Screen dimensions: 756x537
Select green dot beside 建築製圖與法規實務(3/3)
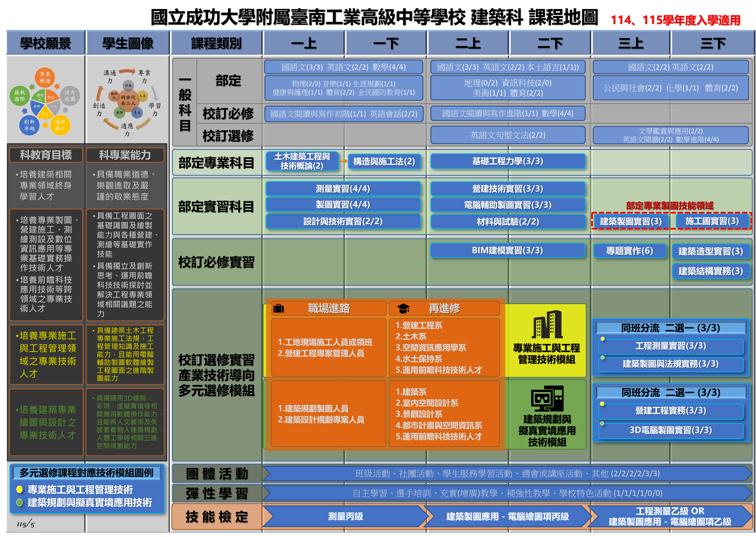click(603, 358)
